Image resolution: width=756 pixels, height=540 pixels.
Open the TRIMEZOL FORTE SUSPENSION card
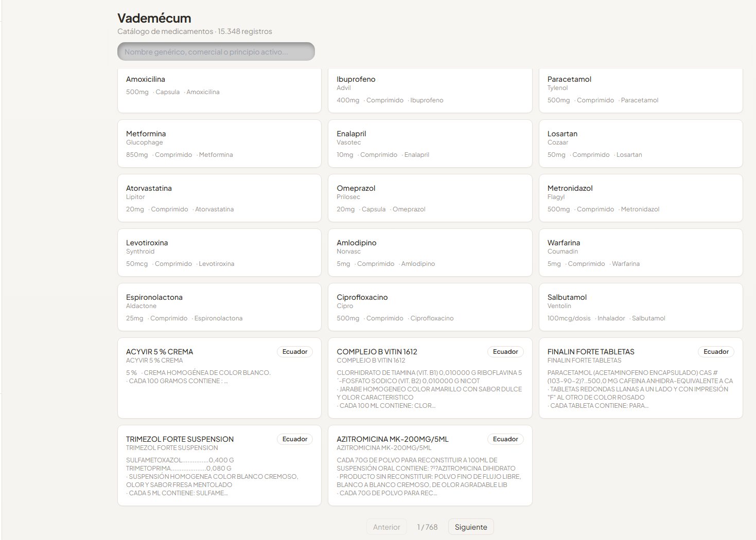click(x=219, y=465)
